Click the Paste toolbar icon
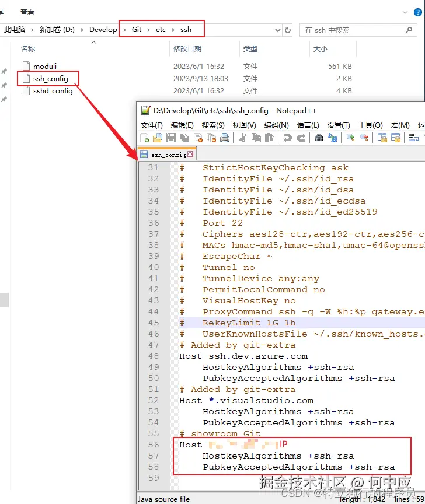 pos(270,138)
